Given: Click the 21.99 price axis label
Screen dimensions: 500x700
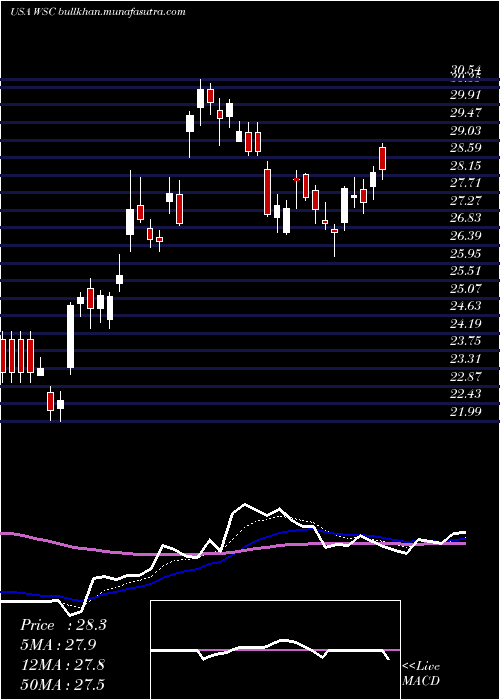Looking at the screenshot, I should point(465,411).
